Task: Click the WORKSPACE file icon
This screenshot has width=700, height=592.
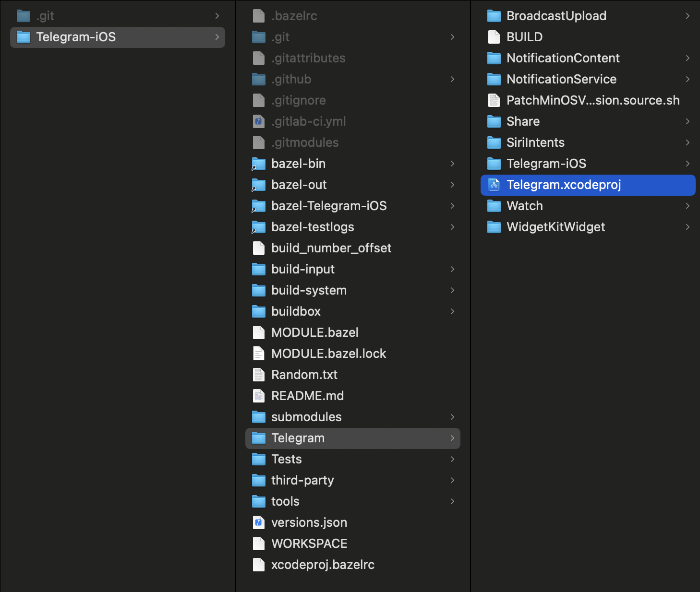Action: 259,544
